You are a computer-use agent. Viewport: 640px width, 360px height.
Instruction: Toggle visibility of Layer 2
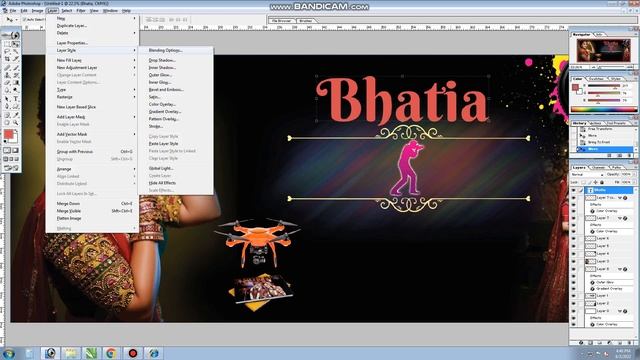point(573,303)
